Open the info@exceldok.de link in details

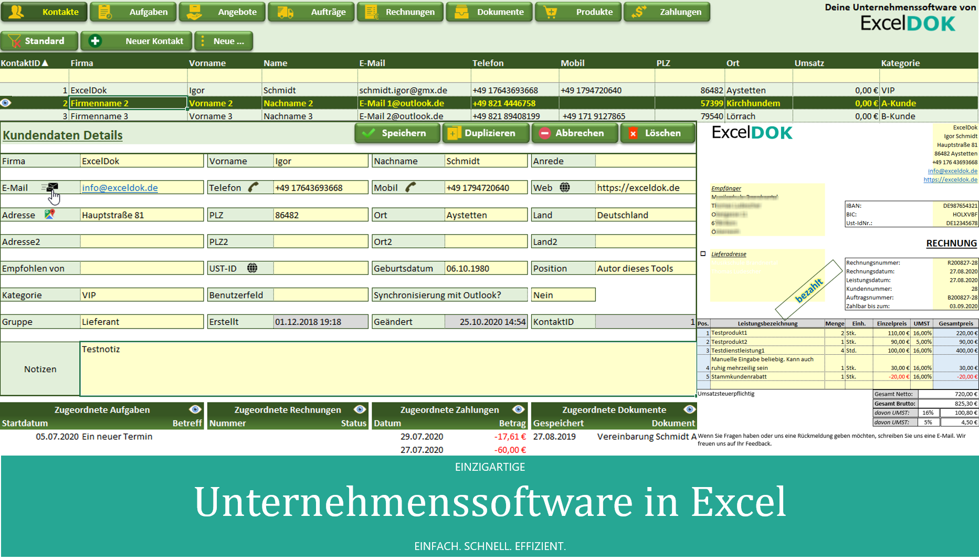tap(120, 188)
